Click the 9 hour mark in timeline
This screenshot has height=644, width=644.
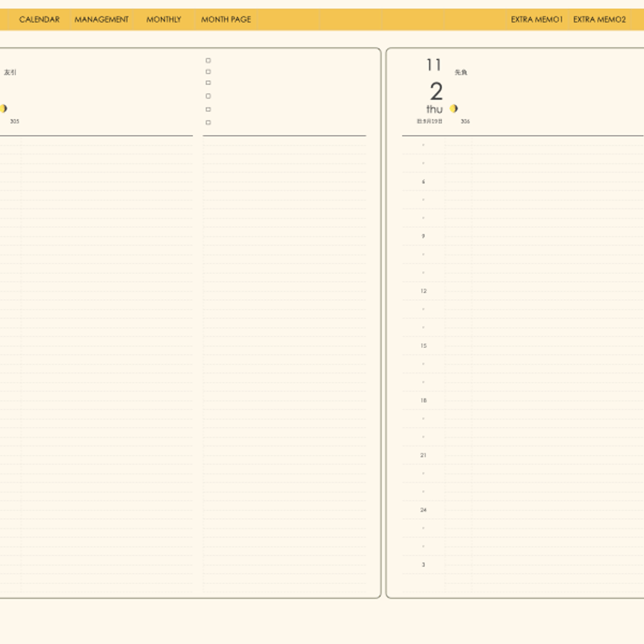423,236
